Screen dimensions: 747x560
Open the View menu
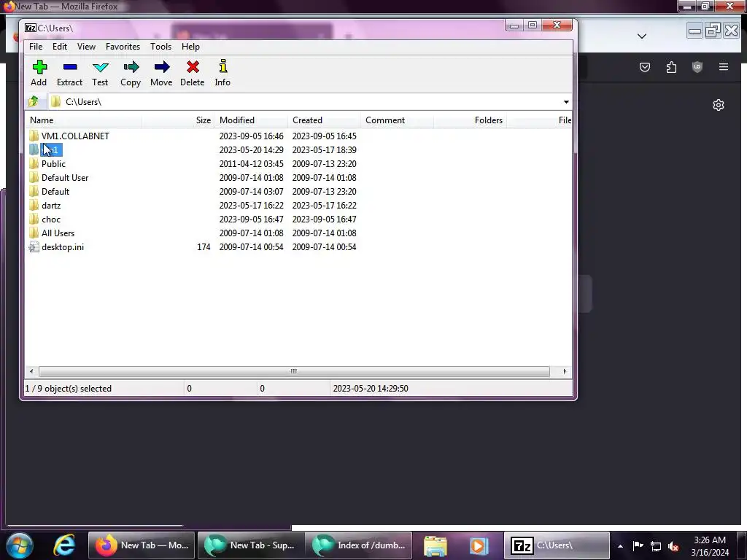point(86,47)
